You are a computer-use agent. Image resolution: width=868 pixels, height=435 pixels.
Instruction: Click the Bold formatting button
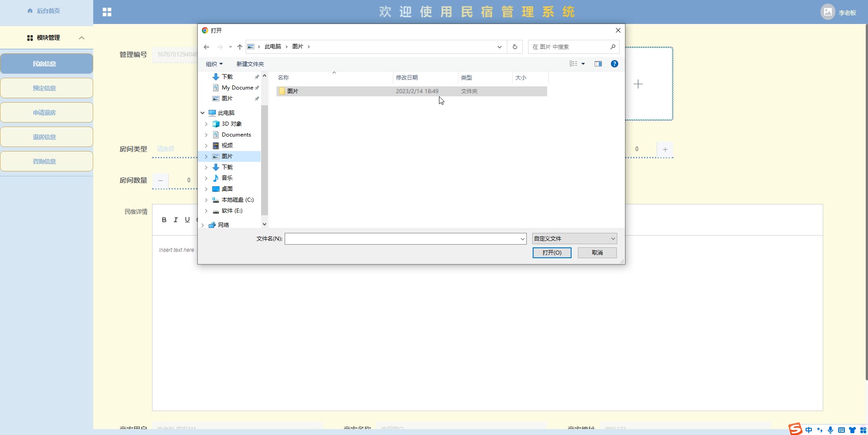(164, 220)
